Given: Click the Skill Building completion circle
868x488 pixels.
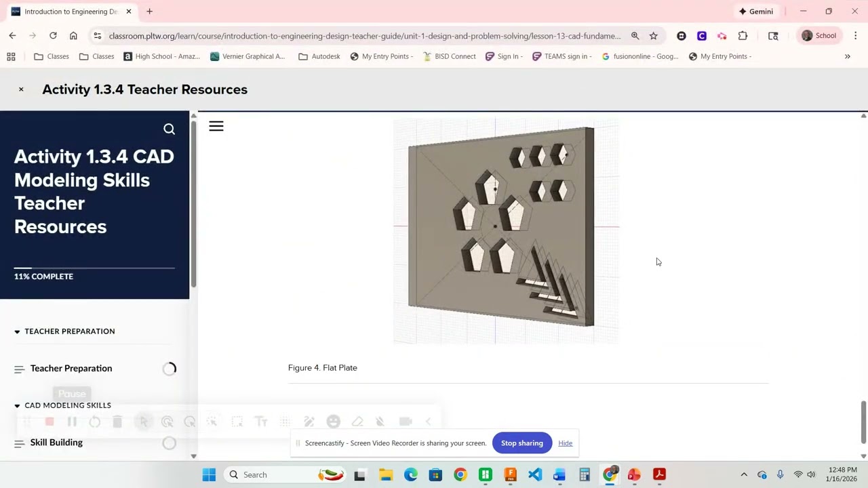Looking at the screenshot, I should click(x=170, y=443).
